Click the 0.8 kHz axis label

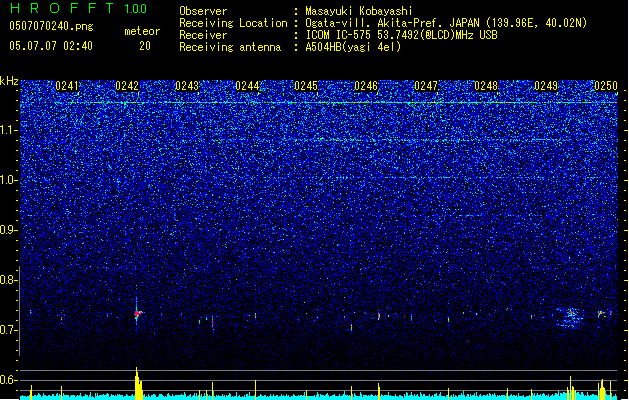(8, 280)
